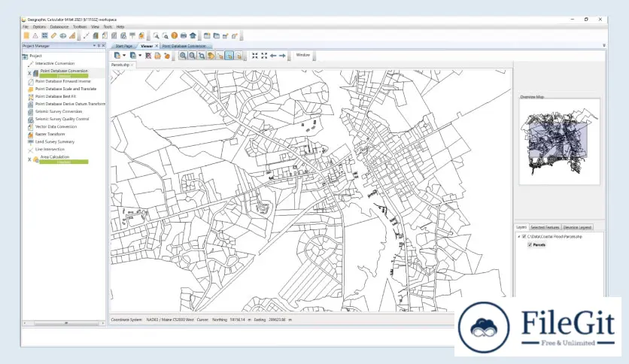Viewport: 629px width, 364px height.
Task: Go to previous map extent arrow
Action: click(x=273, y=56)
